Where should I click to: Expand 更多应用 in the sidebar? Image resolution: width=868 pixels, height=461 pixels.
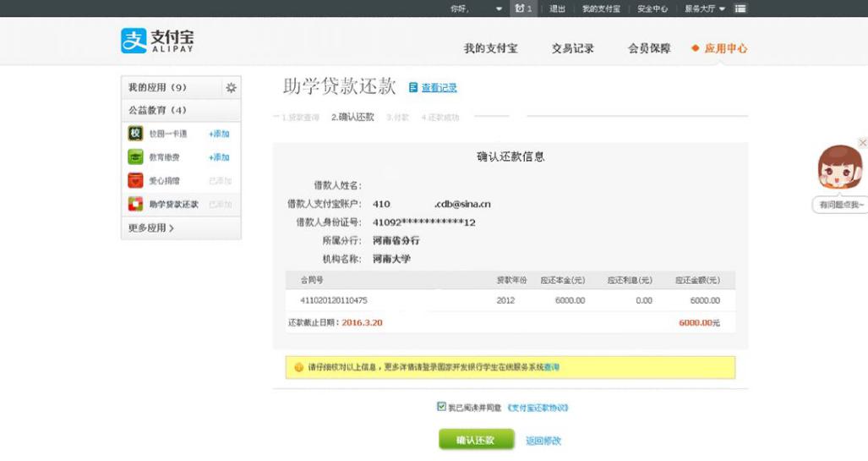click(151, 228)
